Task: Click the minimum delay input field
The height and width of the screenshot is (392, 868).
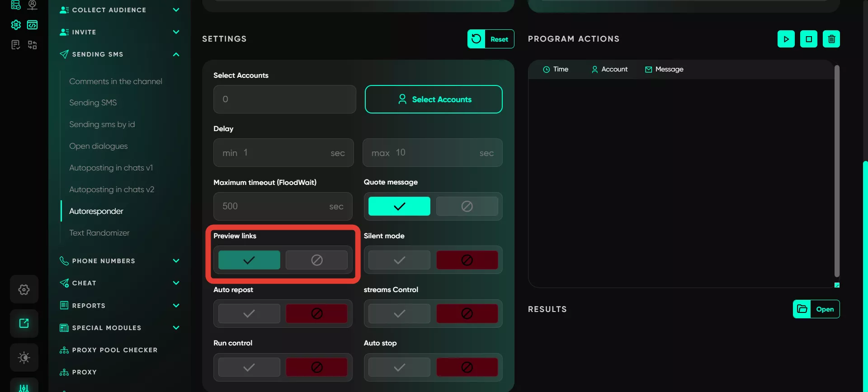Action: (x=283, y=153)
